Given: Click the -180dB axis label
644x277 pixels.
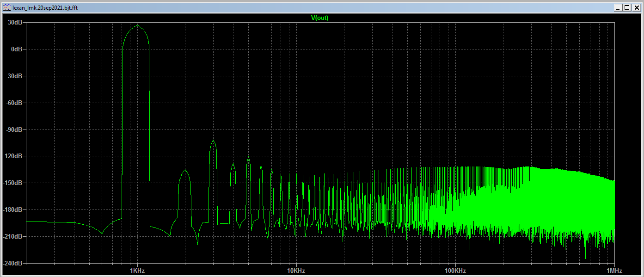Looking at the screenshot, I should [13, 210].
